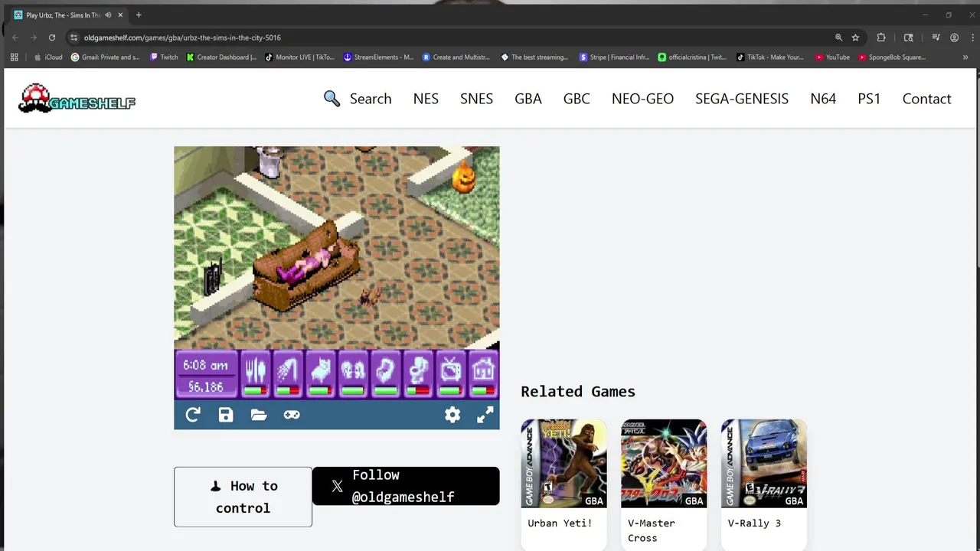
Task: Click the in-game clock showing 6:08 am
Action: pyautogui.click(x=205, y=366)
